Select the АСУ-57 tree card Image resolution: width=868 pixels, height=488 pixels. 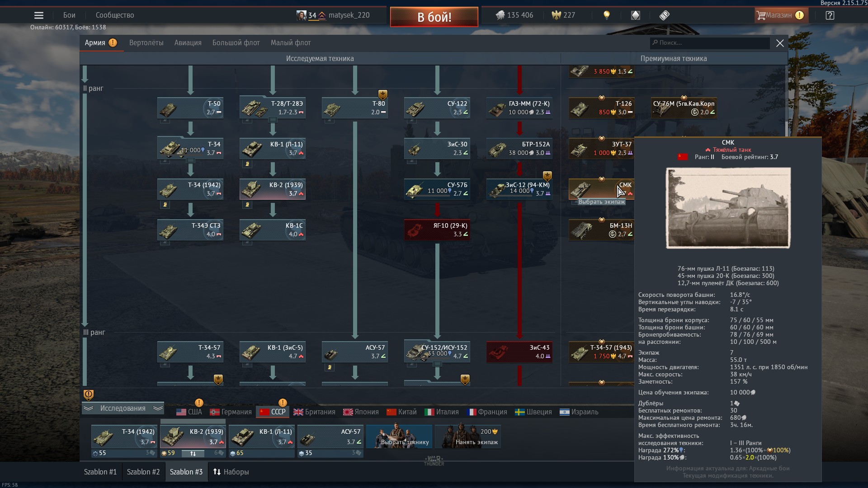point(355,352)
